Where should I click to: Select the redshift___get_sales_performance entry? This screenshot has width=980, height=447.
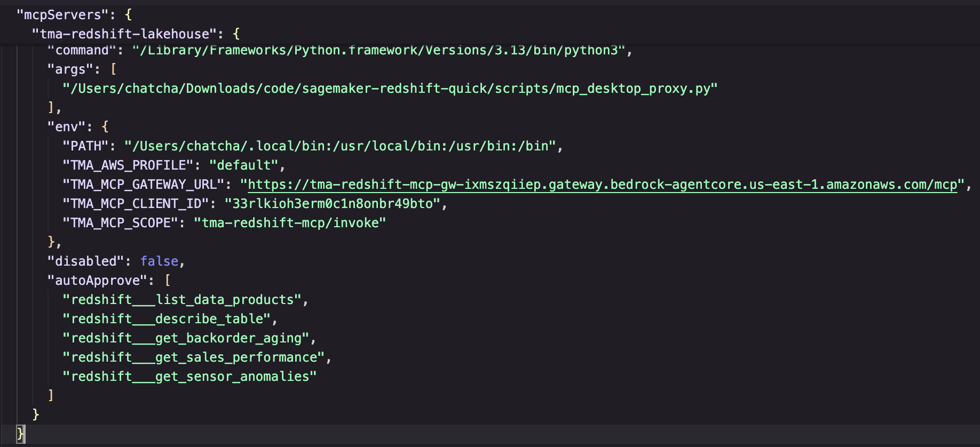(x=194, y=357)
